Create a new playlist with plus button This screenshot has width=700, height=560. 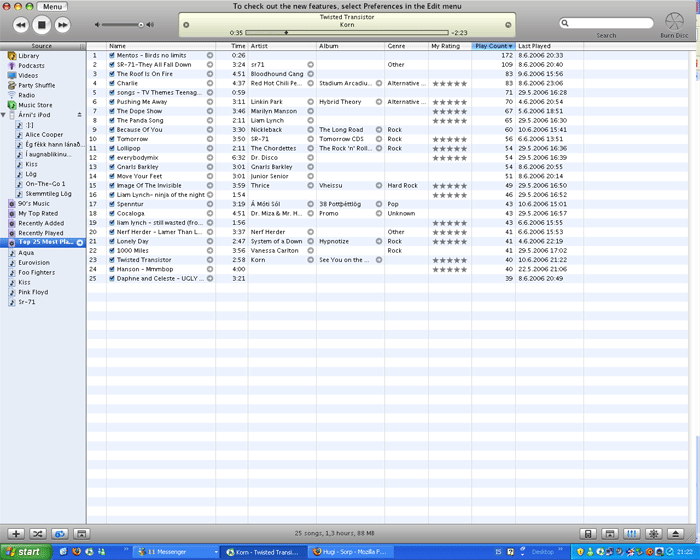16,534
